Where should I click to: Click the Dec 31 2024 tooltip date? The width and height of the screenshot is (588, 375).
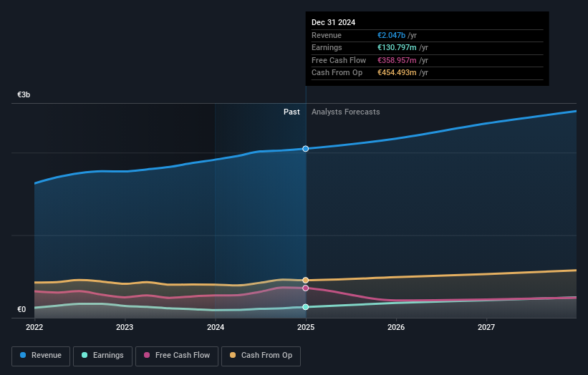point(333,22)
